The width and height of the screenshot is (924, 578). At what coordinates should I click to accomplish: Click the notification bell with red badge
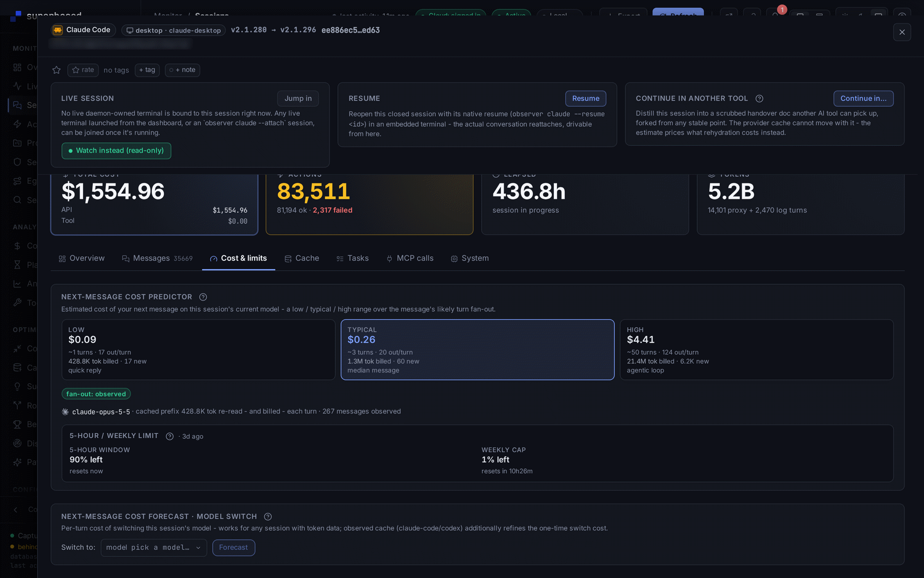point(775,14)
